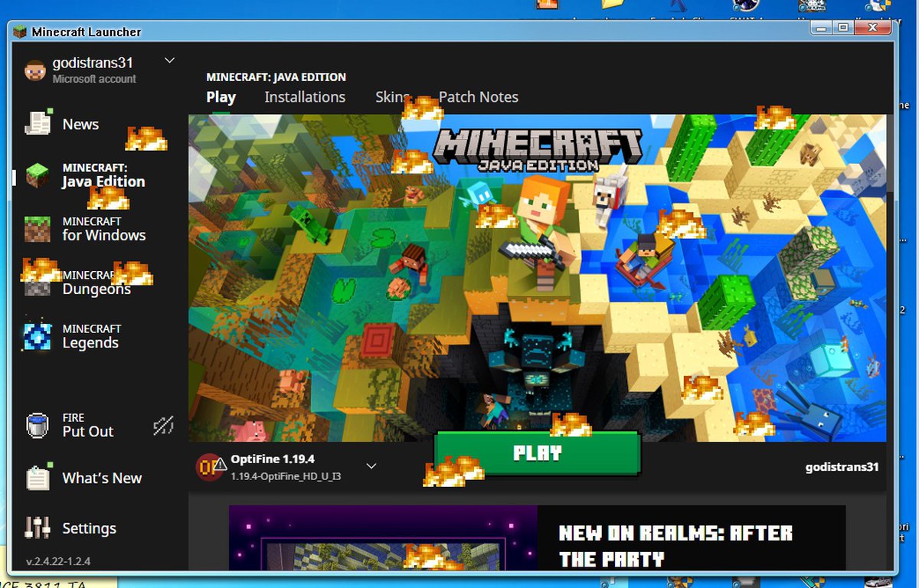
Task: Click the Minecraft Legends icon
Action: pos(38,336)
